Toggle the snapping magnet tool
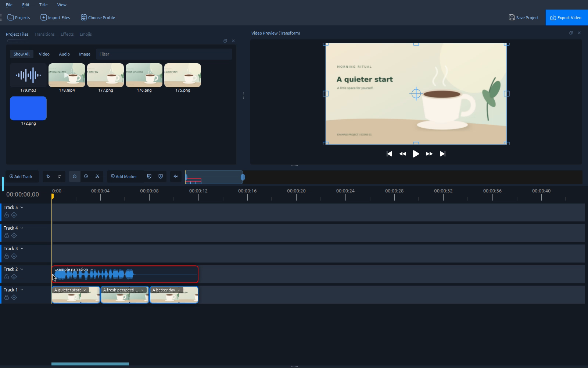The width and height of the screenshot is (588, 368). click(x=75, y=177)
